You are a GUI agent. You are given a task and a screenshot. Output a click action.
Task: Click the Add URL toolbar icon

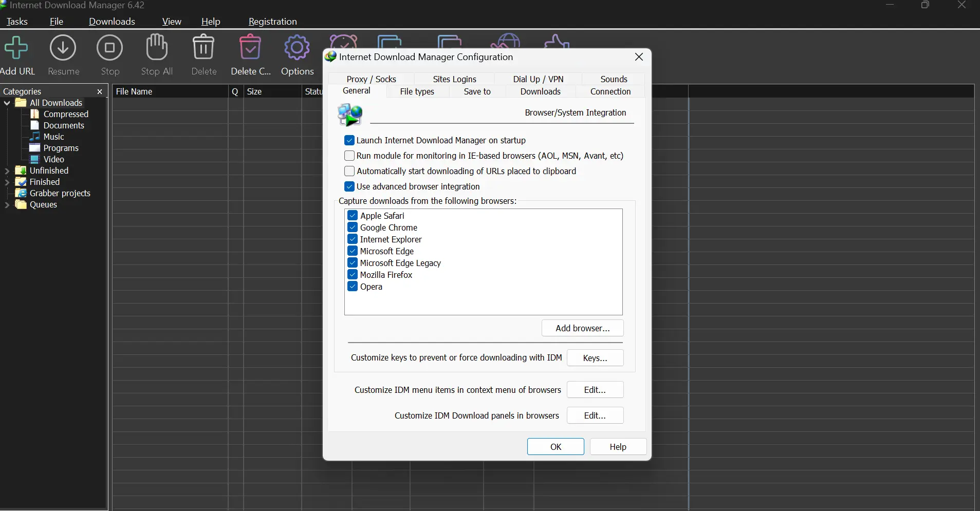click(x=16, y=48)
